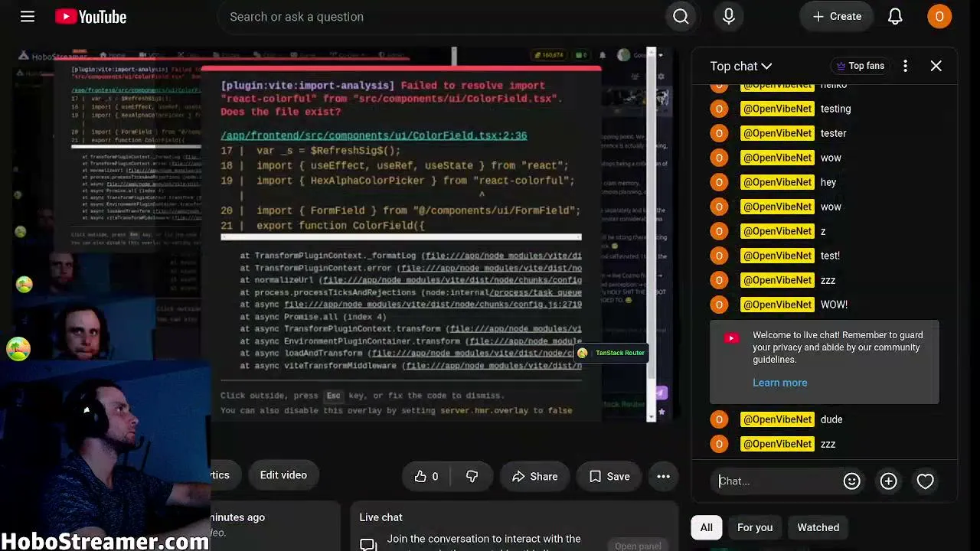The image size is (980, 551).
Task: Share the video
Action: (534, 476)
